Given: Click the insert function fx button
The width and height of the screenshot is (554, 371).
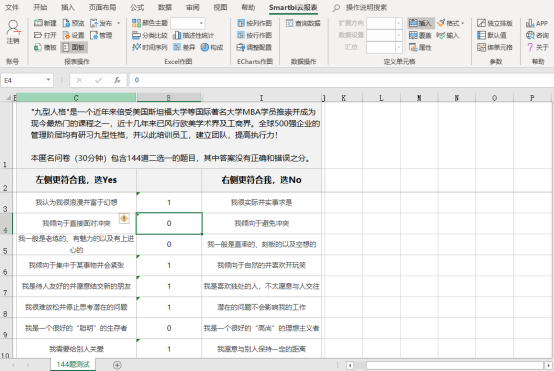Looking at the screenshot, I should (x=117, y=80).
